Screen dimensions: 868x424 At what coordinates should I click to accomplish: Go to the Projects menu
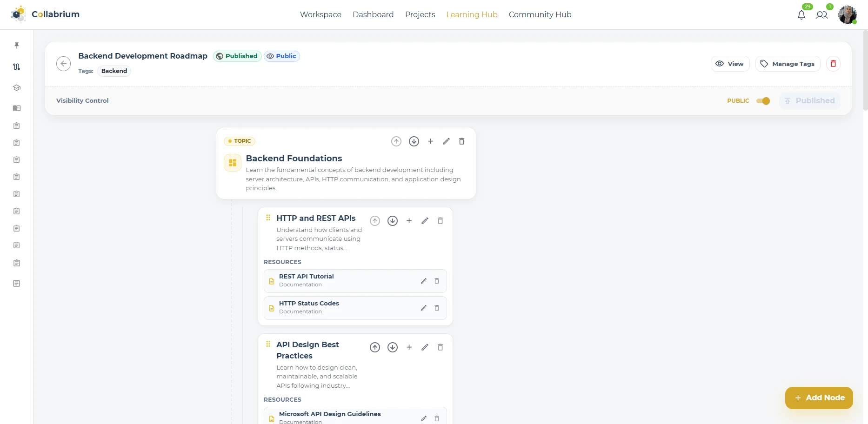pos(420,14)
